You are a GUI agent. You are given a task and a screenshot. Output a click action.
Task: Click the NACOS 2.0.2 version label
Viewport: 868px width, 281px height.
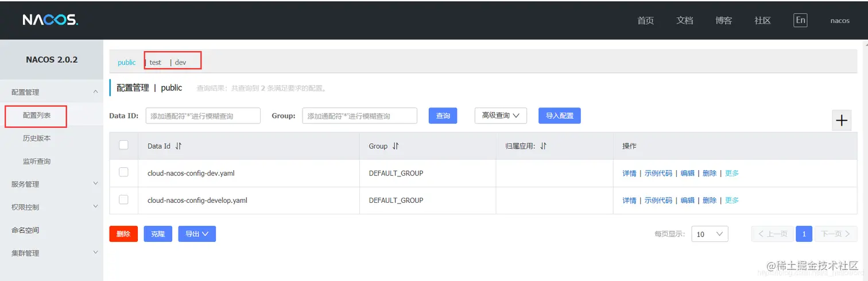coord(52,59)
